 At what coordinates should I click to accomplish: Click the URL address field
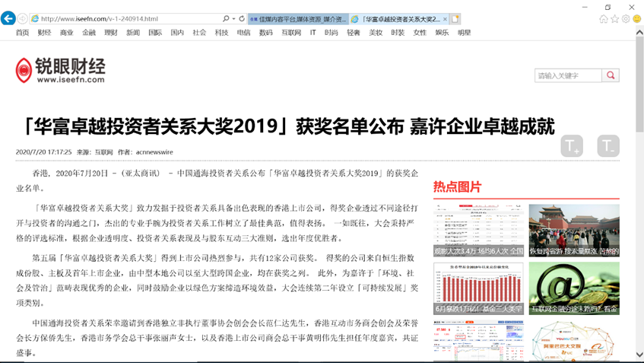(x=127, y=18)
